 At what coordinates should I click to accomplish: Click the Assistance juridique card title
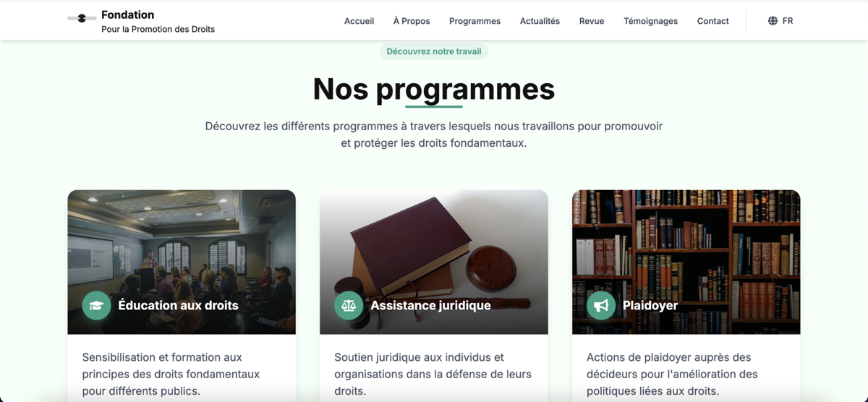point(430,306)
